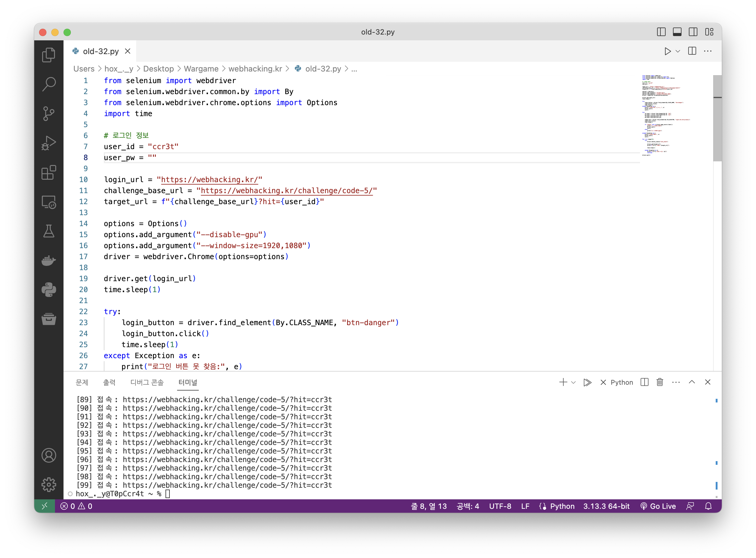The image size is (756, 558).
Task: Open the Source Control view
Action: pyautogui.click(x=49, y=113)
